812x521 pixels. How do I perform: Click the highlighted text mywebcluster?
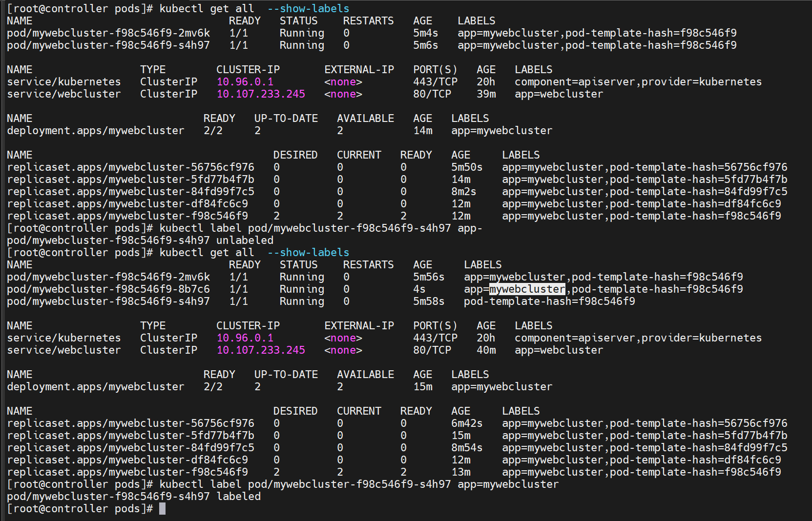(527, 289)
